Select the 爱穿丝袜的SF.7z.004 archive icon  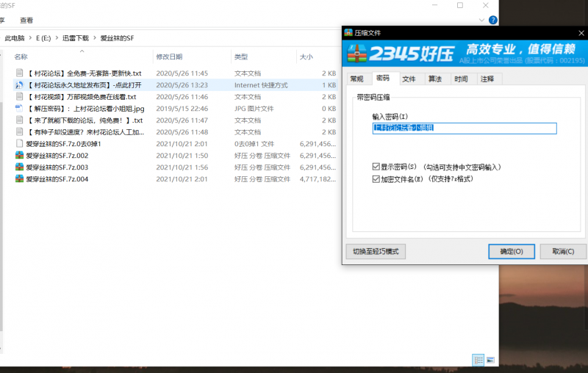click(x=20, y=179)
